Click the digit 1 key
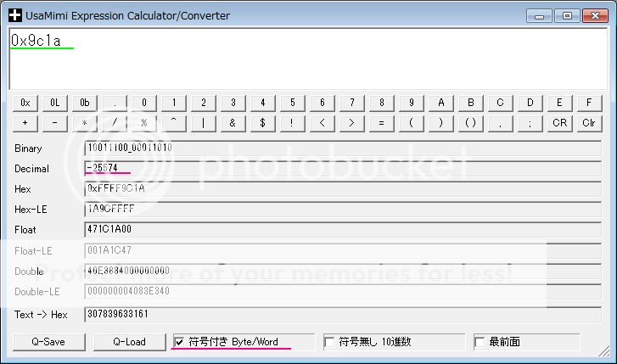Screen dimensions: 617x364 (174, 104)
